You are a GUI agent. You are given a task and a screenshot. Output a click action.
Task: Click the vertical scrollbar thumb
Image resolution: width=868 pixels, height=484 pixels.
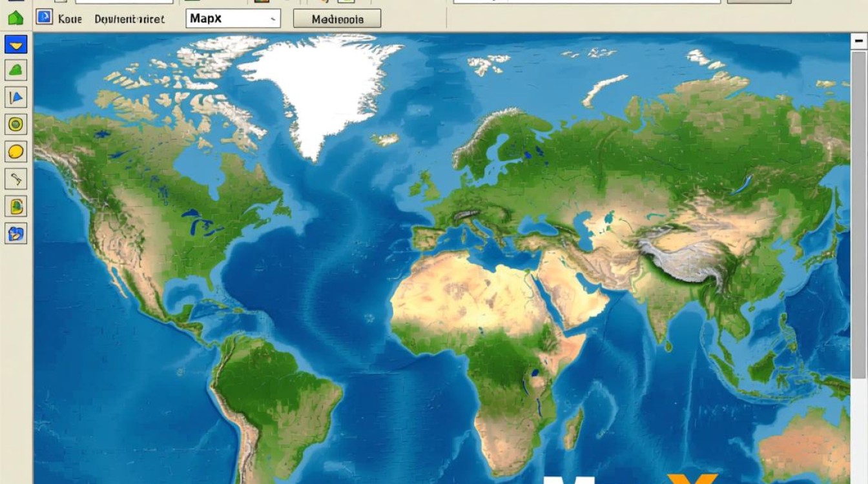point(858,213)
